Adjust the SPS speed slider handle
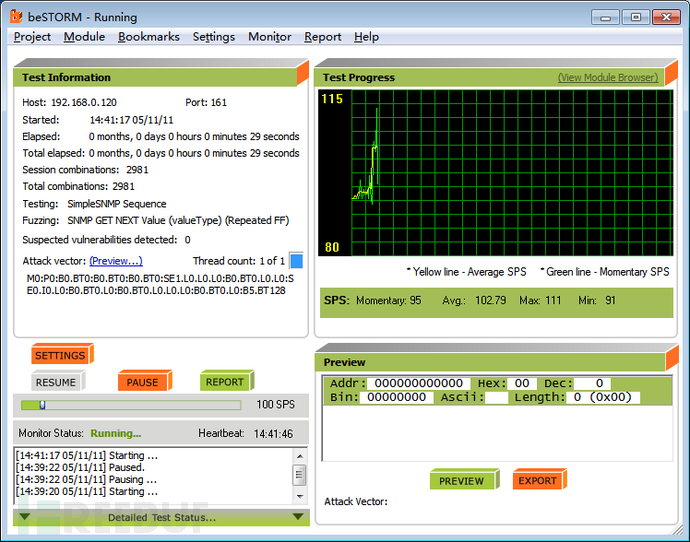 43,405
